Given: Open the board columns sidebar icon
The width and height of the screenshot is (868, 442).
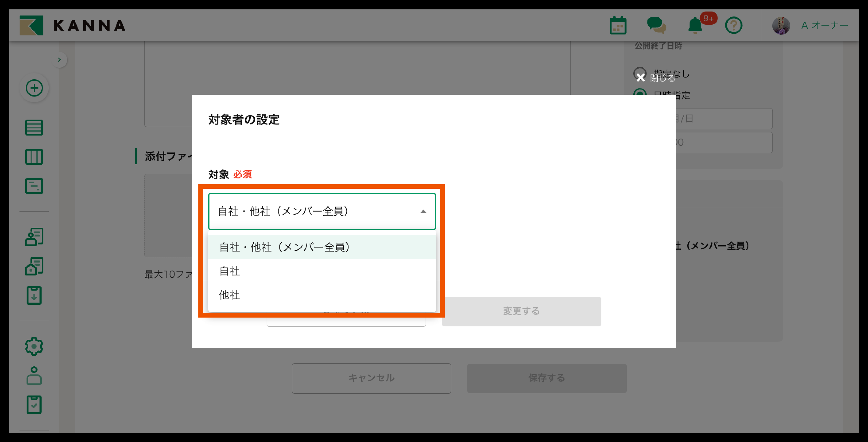Looking at the screenshot, I should [34, 157].
